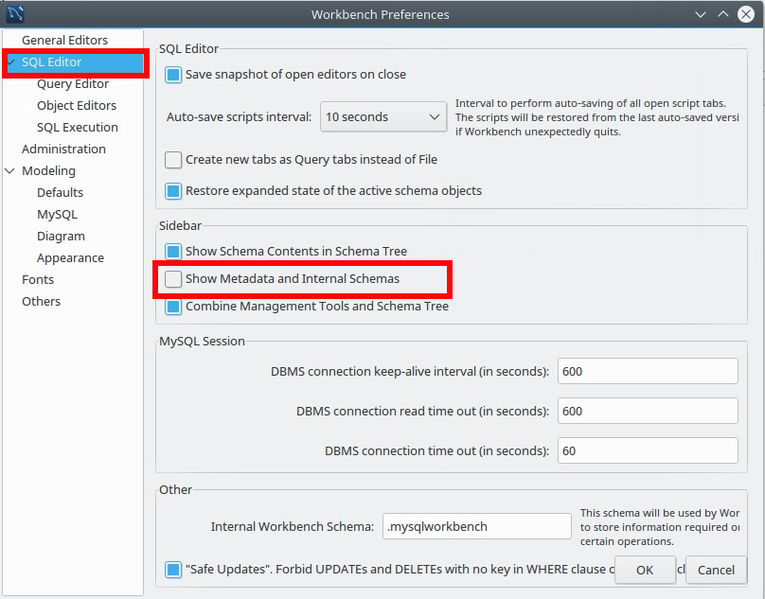Viewport: 765px width, 599px height.
Task: Open Others preferences page
Action: point(41,301)
